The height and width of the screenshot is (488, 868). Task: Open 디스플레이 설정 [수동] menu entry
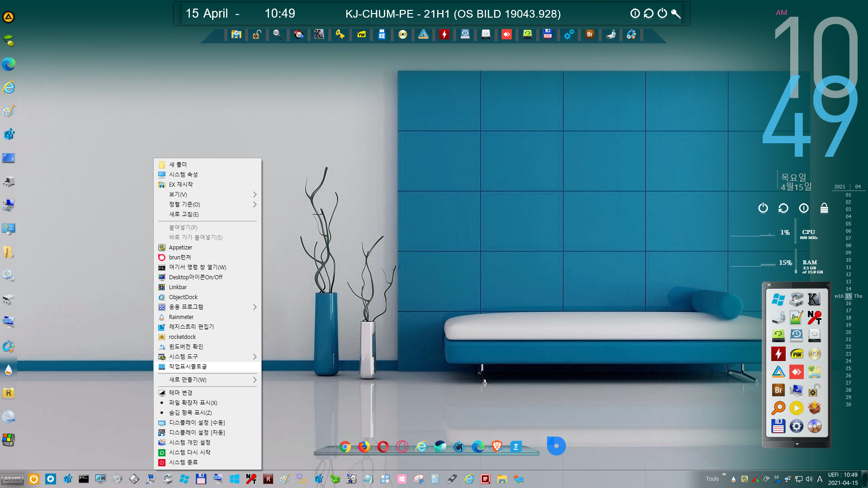click(208, 422)
